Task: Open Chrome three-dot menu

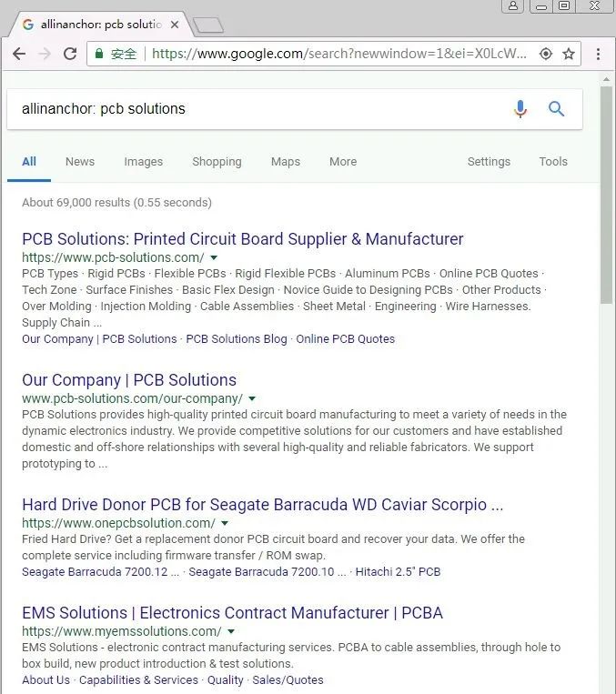Action: [598, 54]
